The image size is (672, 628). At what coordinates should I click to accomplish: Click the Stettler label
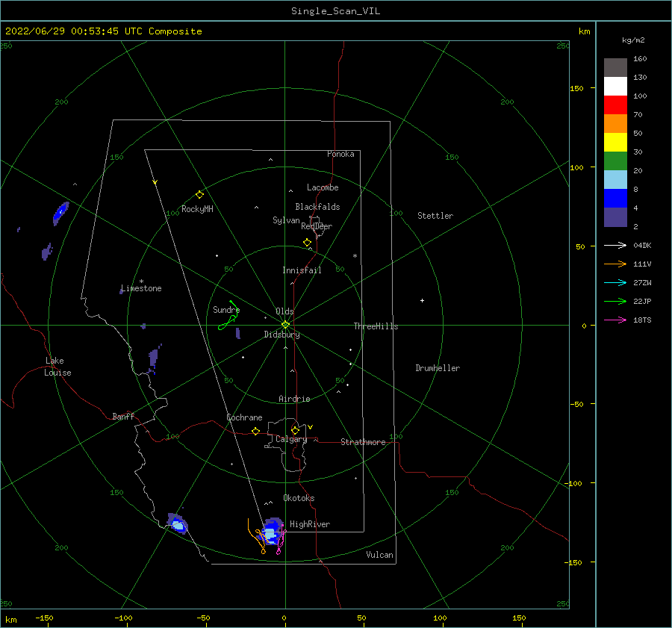[435, 216]
